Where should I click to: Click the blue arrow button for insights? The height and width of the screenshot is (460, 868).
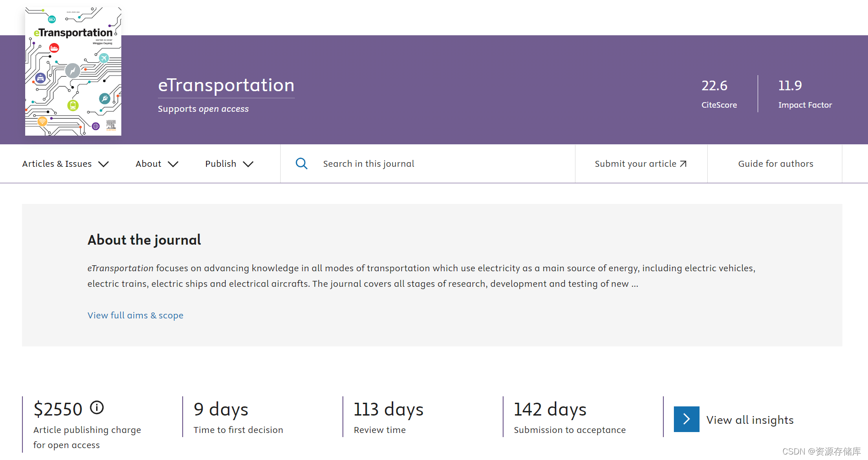coord(686,419)
